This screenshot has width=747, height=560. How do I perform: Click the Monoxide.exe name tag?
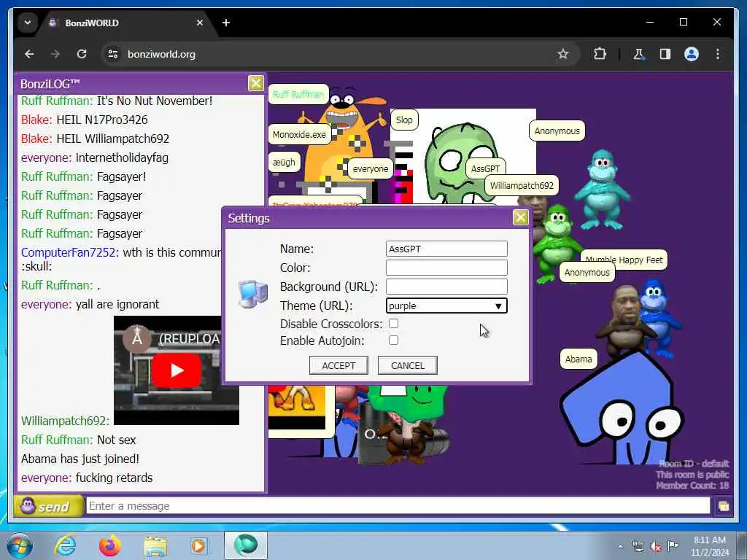click(299, 134)
